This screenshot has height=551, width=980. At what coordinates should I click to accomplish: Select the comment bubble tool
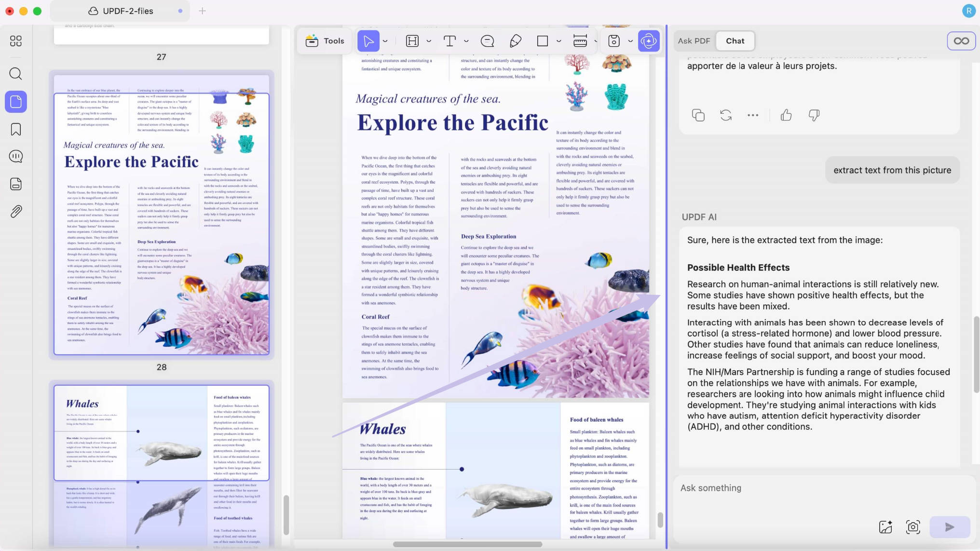pos(488,41)
